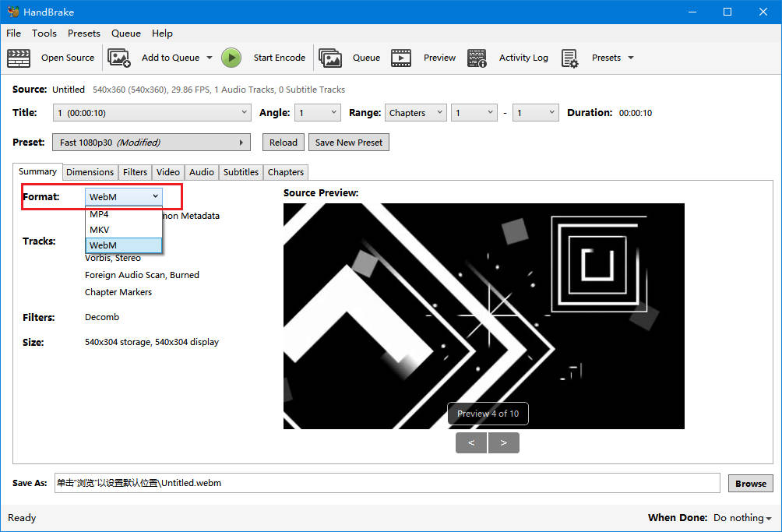Open the start chapter dropdown
Viewport: 782px width, 532px height.
pyautogui.click(x=474, y=113)
